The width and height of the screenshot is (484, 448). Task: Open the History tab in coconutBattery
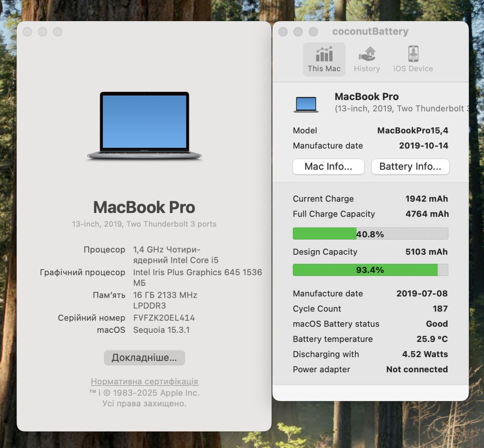click(x=367, y=60)
